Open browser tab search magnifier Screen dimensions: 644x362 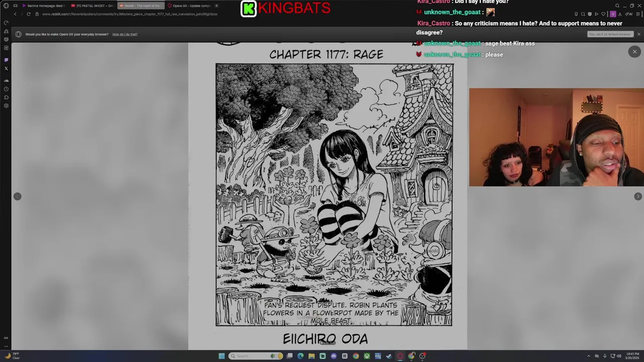[x=617, y=6]
